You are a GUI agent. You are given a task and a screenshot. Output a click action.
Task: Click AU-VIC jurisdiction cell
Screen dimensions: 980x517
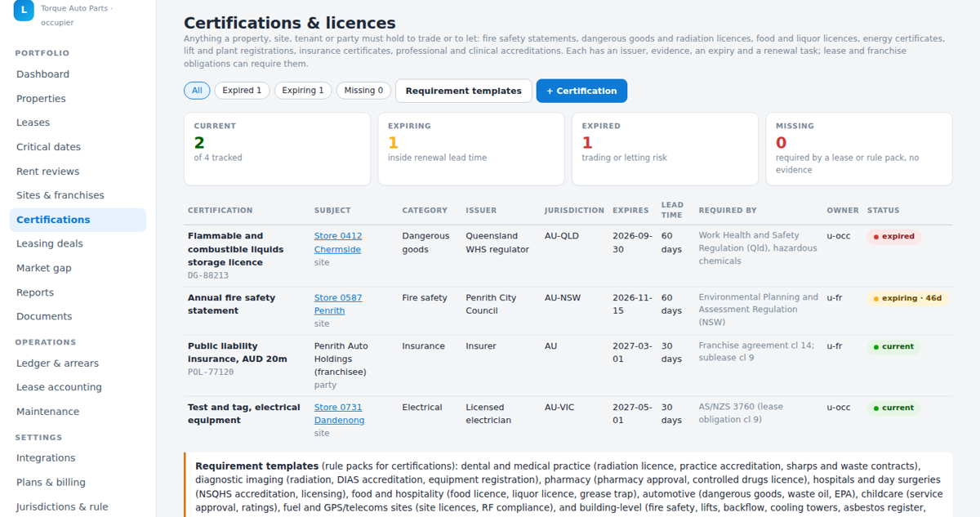point(559,408)
